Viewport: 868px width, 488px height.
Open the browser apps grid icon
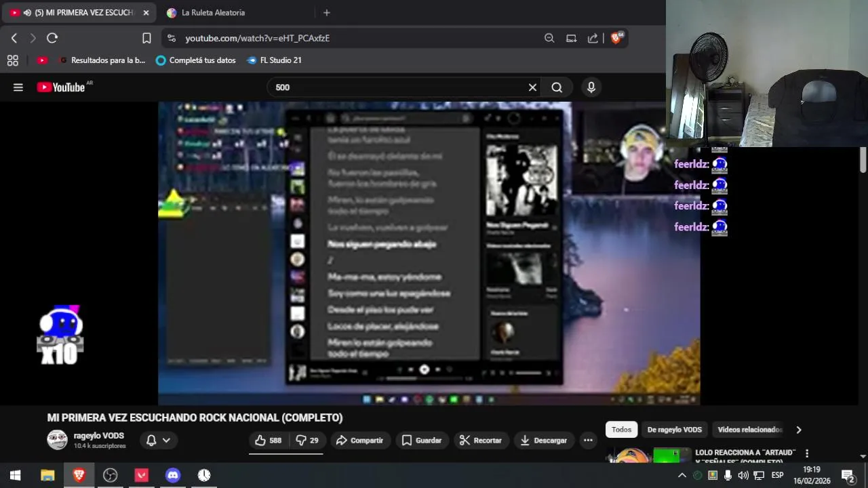pyautogui.click(x=13, y=60)
